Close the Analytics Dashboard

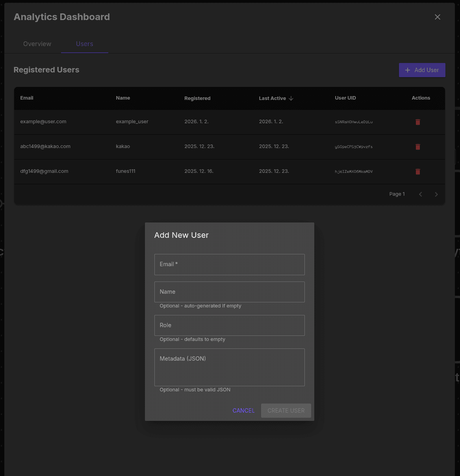(x=437, y=17)
